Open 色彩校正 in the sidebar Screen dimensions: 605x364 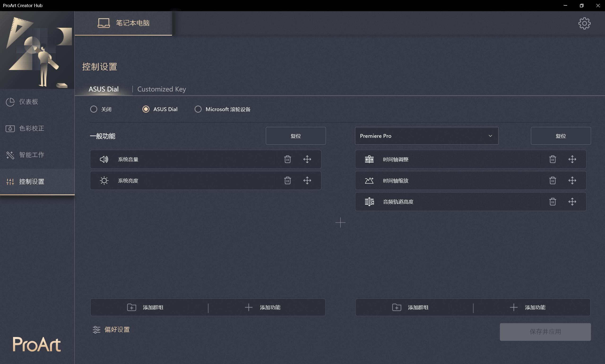coord(31,128)
